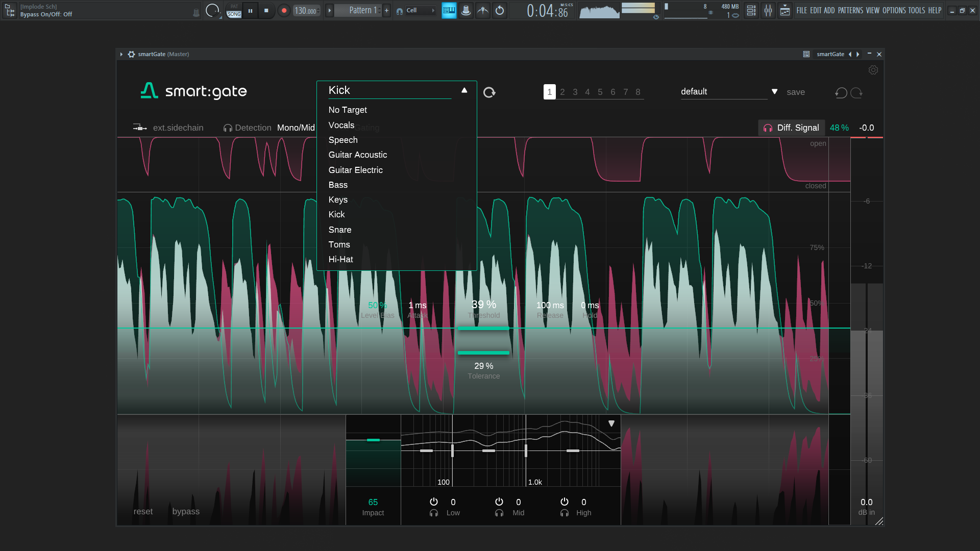Screen dimensions: 980x551
Task: Click the preset grid icon in smartGate title bar
Action: 806,54
